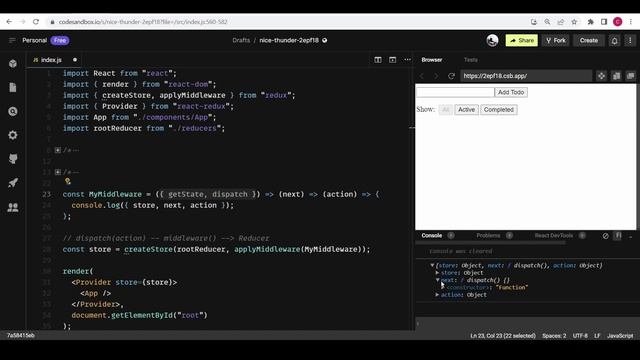Click the Drafts breadcrumb link

point(241,40)
